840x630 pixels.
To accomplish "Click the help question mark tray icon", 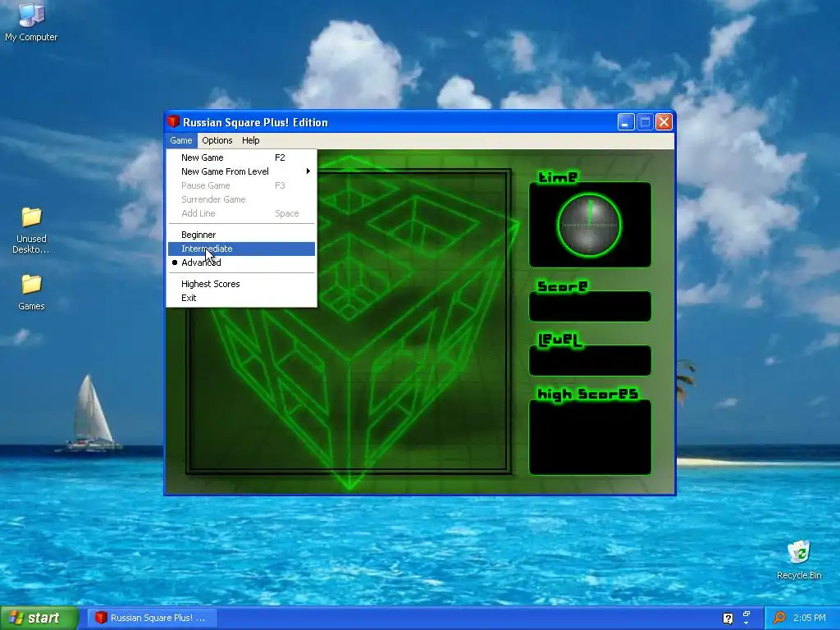I will (x=728, y=619).
